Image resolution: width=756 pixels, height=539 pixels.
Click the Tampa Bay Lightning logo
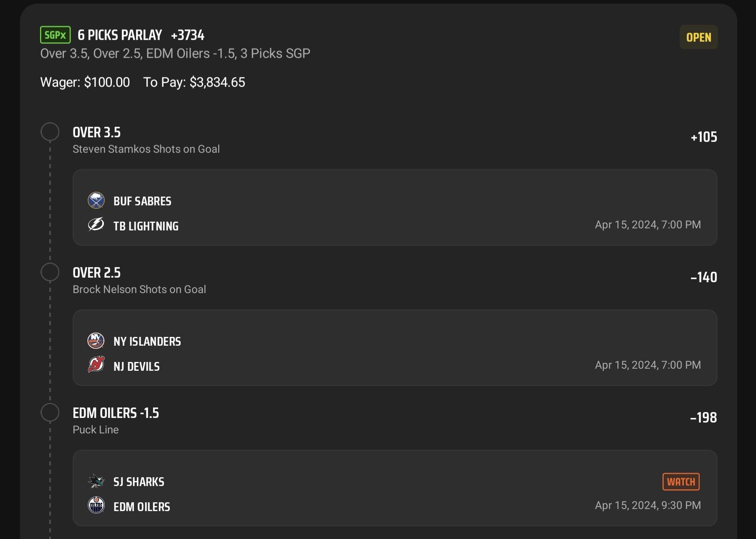pos(96,225)
